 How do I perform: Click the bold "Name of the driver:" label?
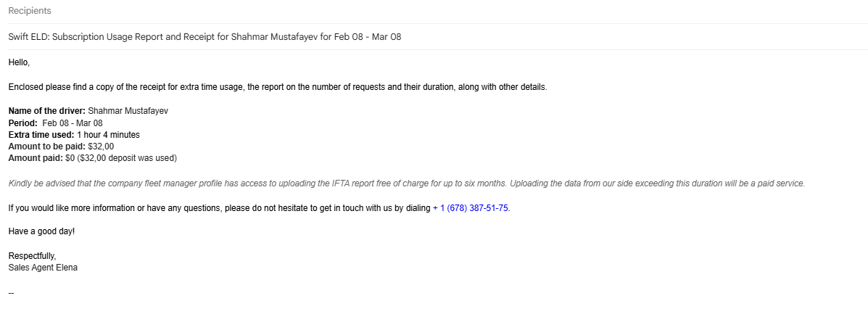[x=46, y=111]
